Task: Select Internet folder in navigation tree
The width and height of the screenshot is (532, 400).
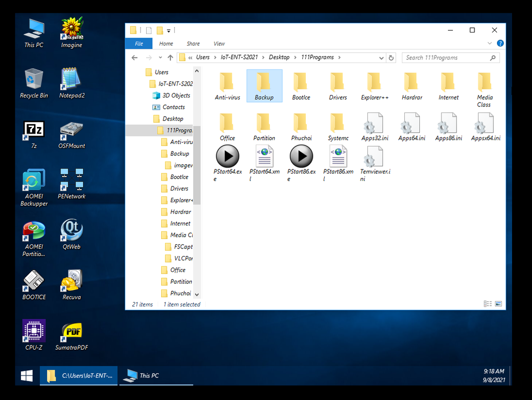Action: point(176,223)
